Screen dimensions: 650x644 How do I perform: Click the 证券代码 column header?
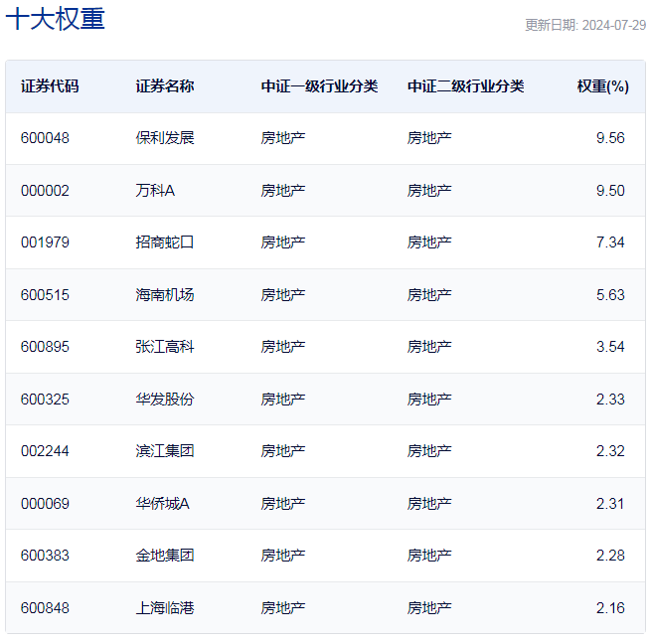coord(50,86)
